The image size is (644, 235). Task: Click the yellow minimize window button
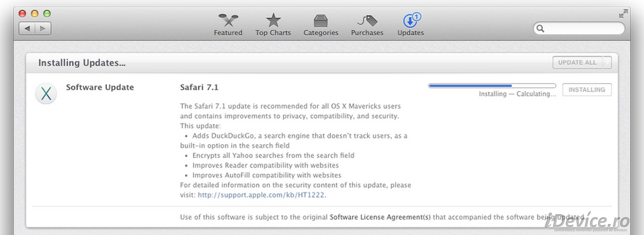pyautogui.click(x=35, y=13)
